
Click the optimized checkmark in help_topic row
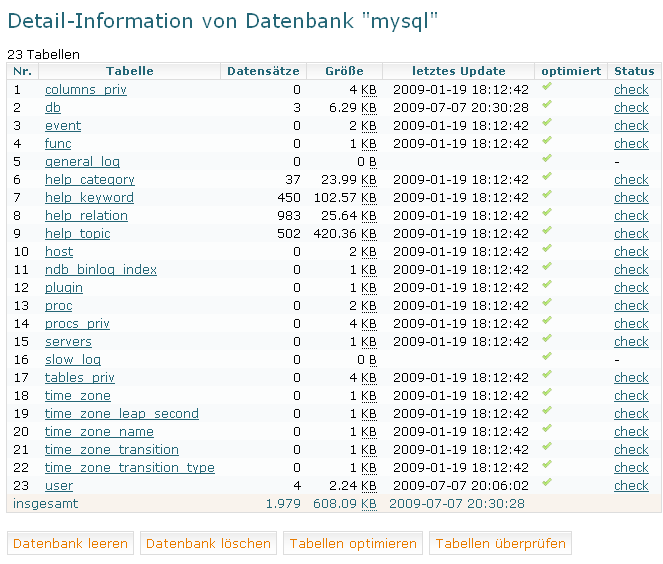pos(547,230)
